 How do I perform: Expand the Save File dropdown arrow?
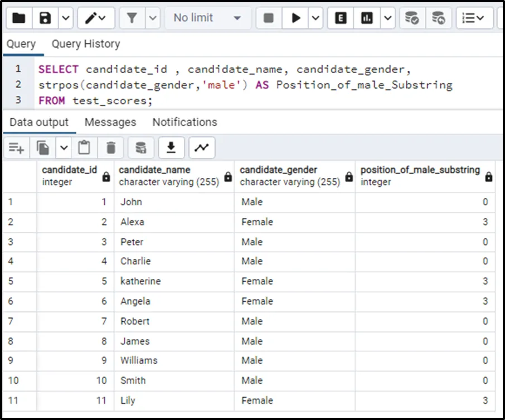coord(65,18)
